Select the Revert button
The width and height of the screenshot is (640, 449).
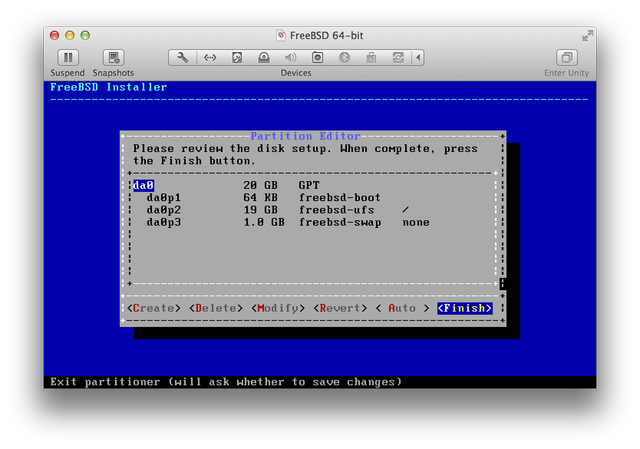340,308
